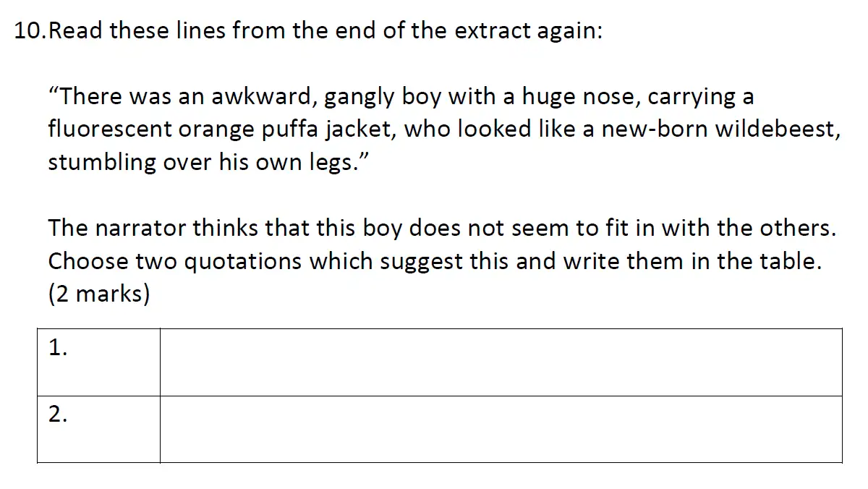Select the table cell labeled "2."
The image size is (868, 489).
coord(98,428)
